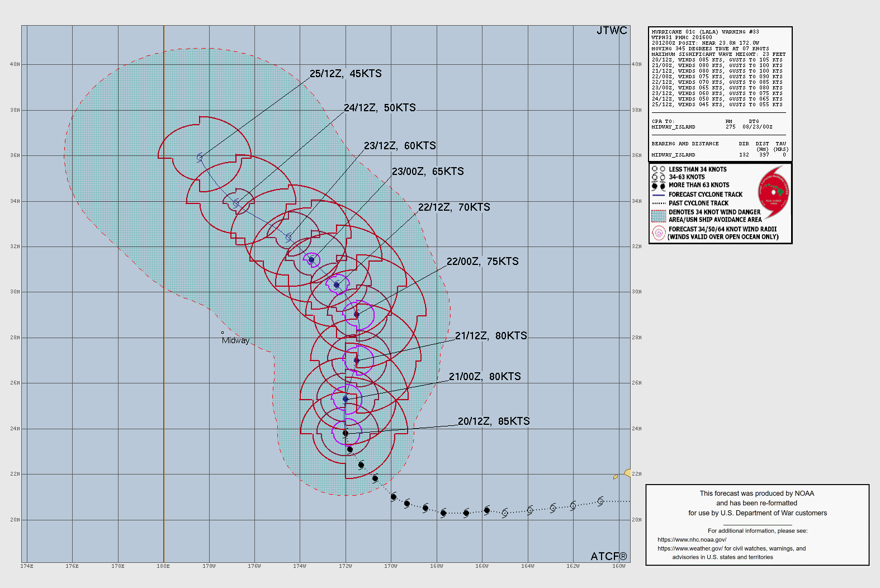This screenshot has width=880, height=588.
Task: Click the "FORECAST CYCLONE TRACK" legend text
Action: pyautogui.click(x=706, y=195)
